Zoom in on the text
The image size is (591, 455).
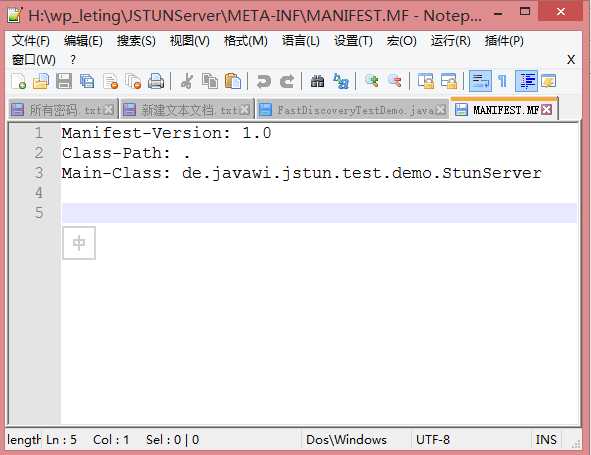pos(372,81)
